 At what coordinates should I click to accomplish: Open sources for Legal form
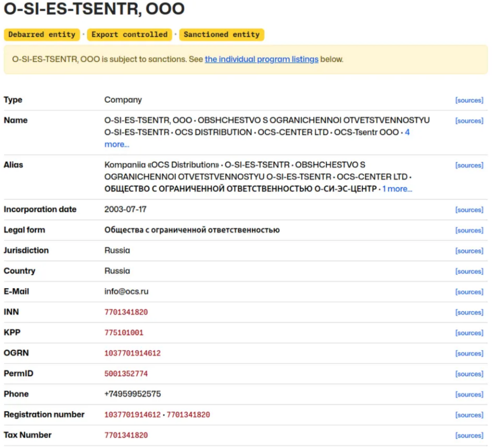click(469, 230)
